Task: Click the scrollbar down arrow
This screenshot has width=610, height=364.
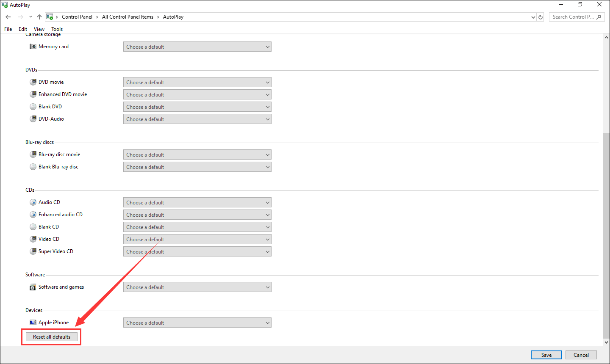Action: pos(606,342)
